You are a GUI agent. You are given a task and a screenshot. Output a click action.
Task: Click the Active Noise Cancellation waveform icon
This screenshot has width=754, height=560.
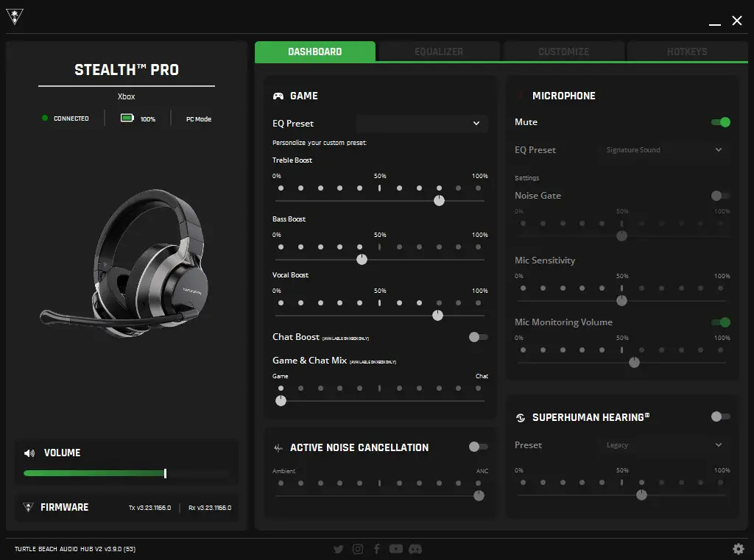click(x=278, y=448)
